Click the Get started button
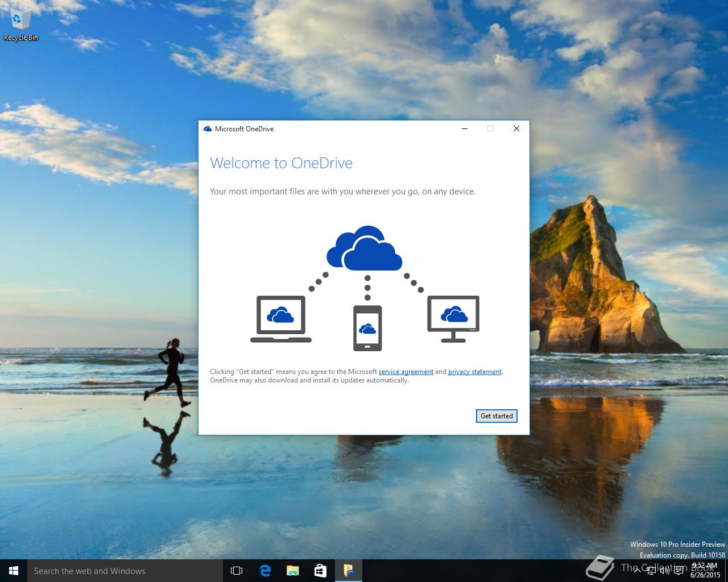This screenshot has width=728, height=582. click(497, 416)
